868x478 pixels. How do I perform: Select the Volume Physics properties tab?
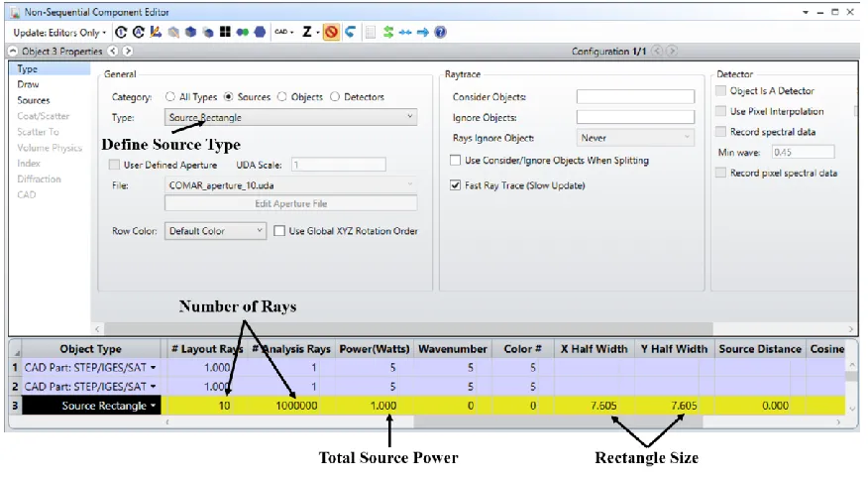click(x=50, y=148)
